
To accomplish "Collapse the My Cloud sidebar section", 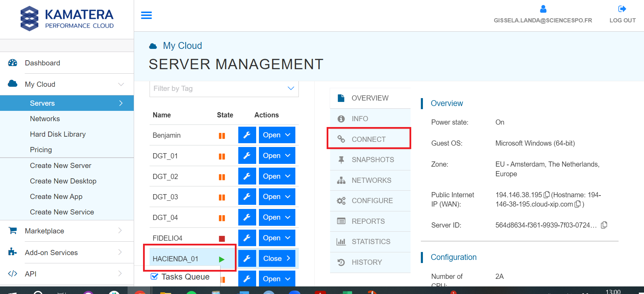I will tap(121, 84).
